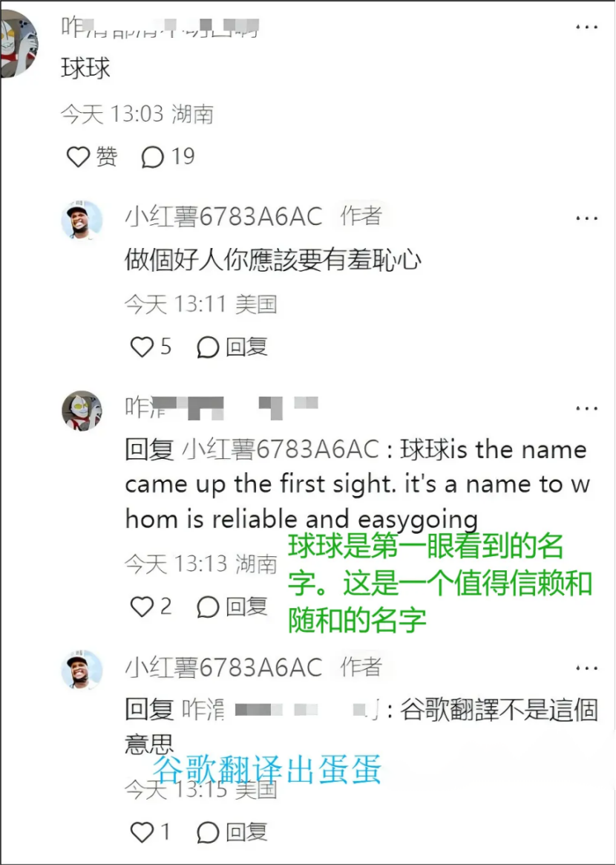Like the top 球球 comment
The width and height of the screenshot is (616, 865).
click(91, 157)
